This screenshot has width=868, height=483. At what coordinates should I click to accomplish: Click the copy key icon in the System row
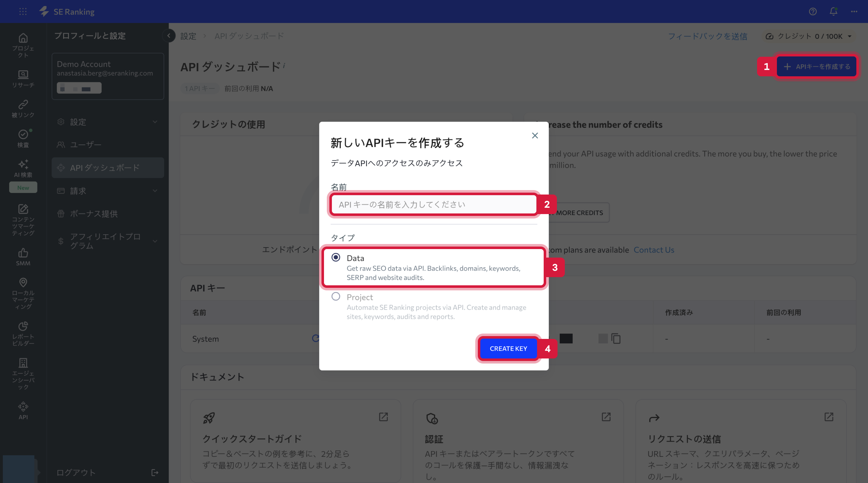coord(616,339)
